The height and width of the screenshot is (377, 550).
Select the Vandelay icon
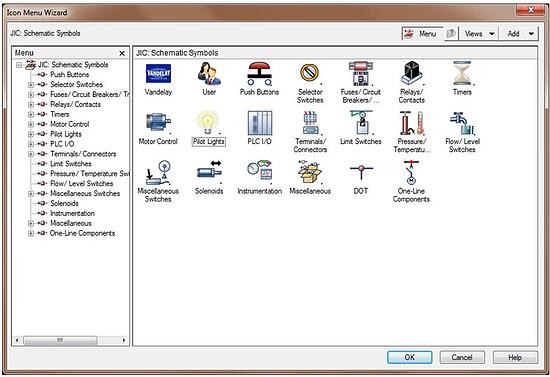(x=158, y=74)
